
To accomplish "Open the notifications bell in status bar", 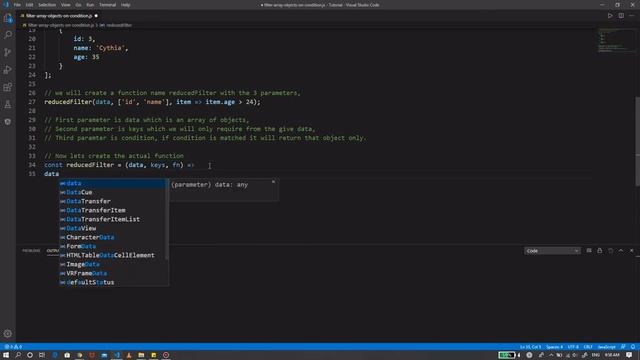I will pos(633,347).
